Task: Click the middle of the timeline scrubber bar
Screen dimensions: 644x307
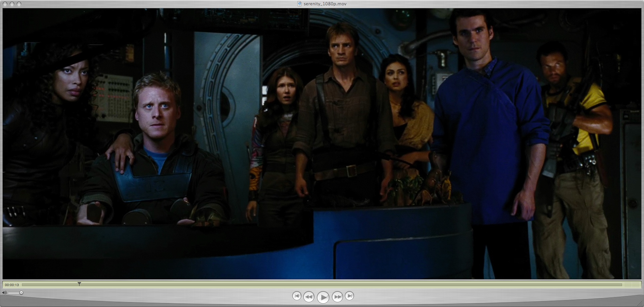Action: (x=322, y=285)
